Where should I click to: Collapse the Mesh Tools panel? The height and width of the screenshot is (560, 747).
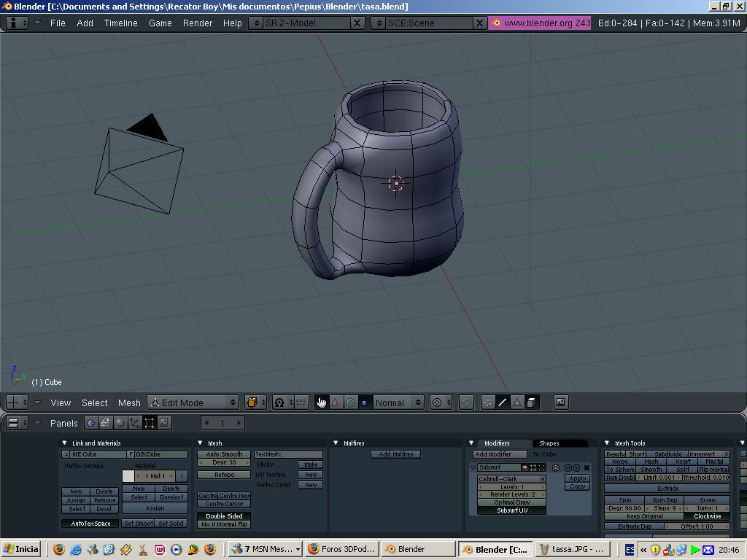tap(607, 443)
